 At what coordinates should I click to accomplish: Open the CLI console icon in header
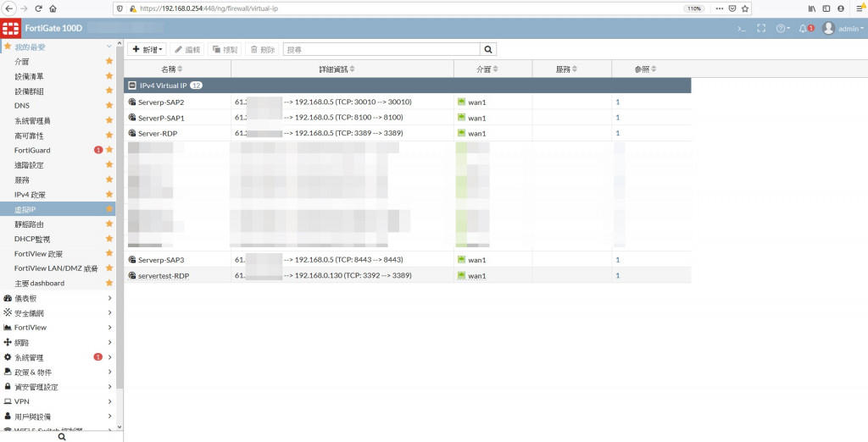click(x=742, y=28)
